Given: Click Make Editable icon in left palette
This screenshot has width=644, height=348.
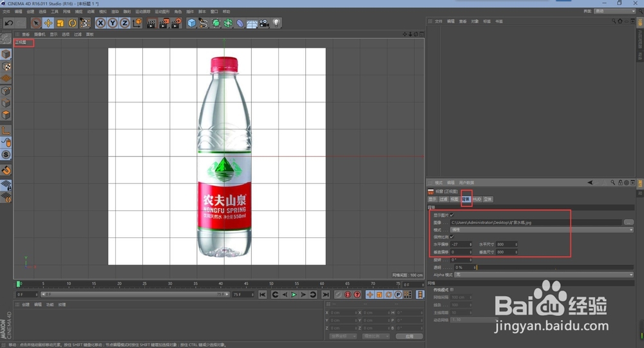Looking at the screenshot, I should pos(6,39).
